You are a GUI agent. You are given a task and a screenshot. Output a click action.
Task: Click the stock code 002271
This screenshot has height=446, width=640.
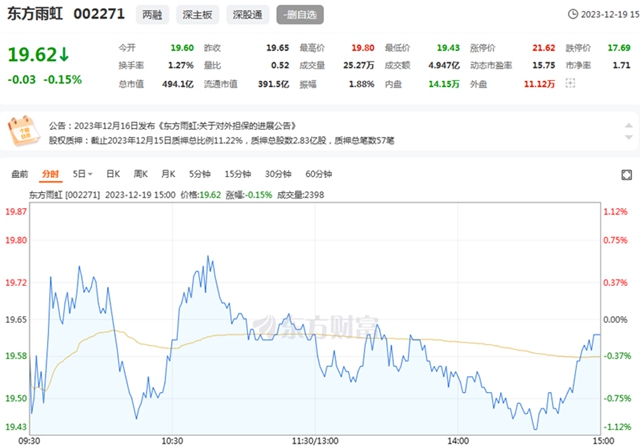(x=99, y=14)
